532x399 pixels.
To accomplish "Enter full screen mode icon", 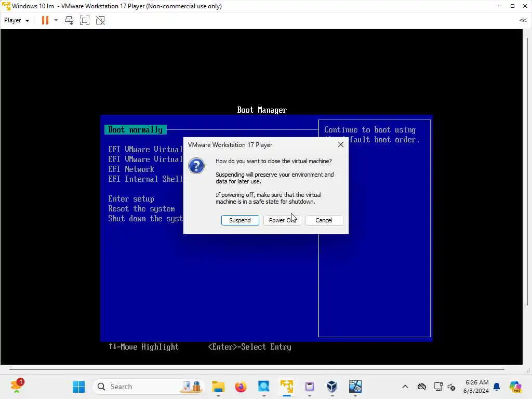I will [x=85, y=20].
